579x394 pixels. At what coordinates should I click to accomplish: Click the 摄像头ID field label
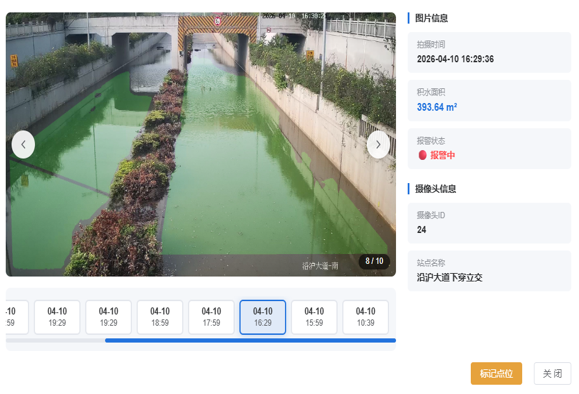click(x=431, y=215)
